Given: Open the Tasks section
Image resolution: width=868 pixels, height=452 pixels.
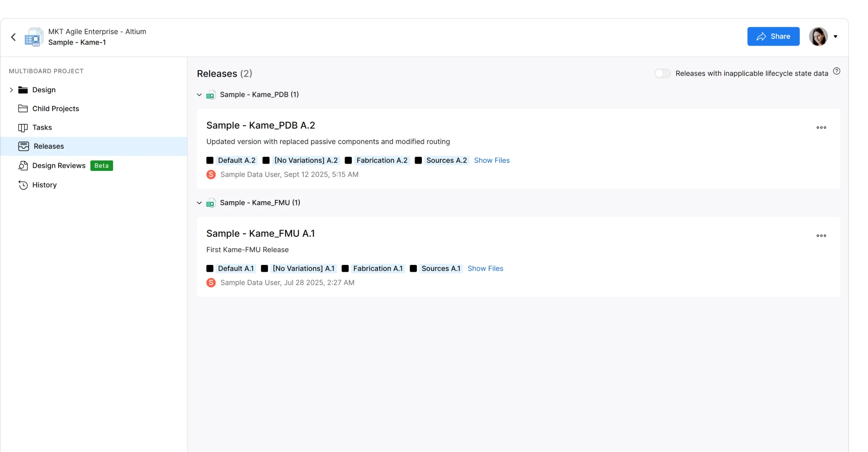Looking at the screenshot, I should [x=42, y=127].
